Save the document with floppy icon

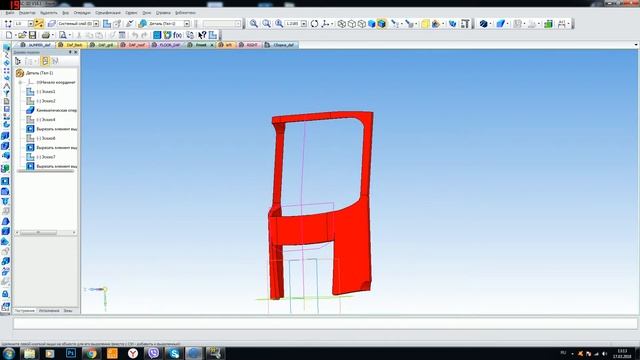click(x=32, y=36)
